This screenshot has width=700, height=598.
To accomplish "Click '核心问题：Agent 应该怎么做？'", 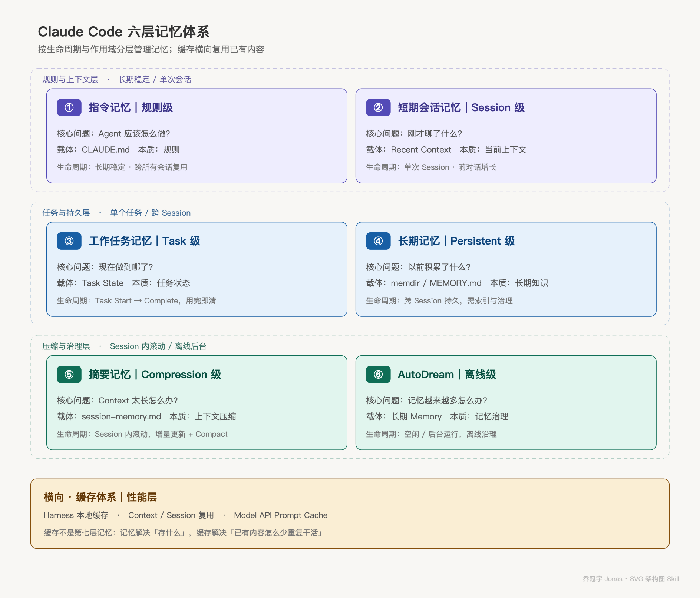I will pyautogui.click(x=113, y=133).
